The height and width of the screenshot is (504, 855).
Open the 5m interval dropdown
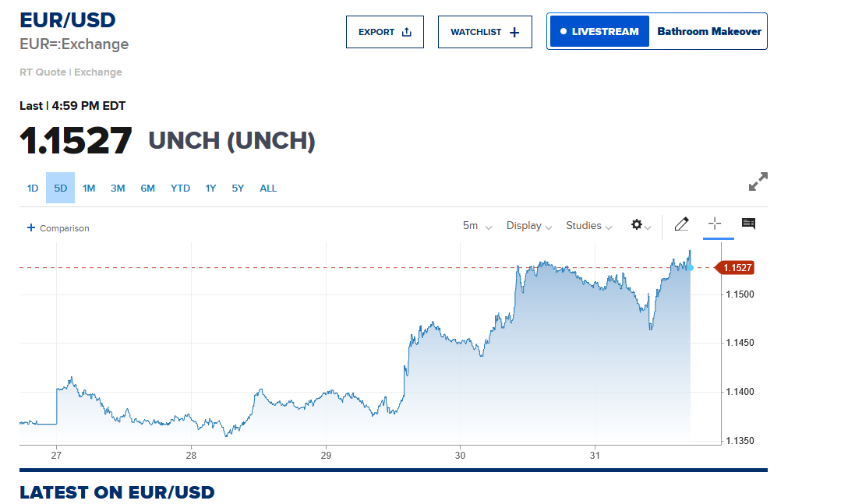477,226
